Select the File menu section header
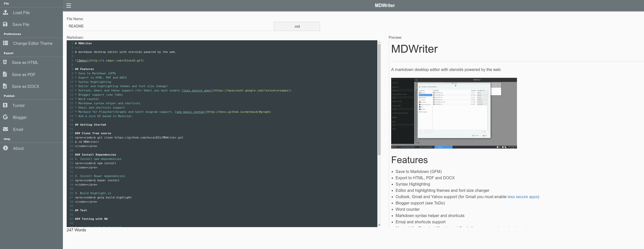The width and height of the screenshot is (644, 249). (6, 3)
